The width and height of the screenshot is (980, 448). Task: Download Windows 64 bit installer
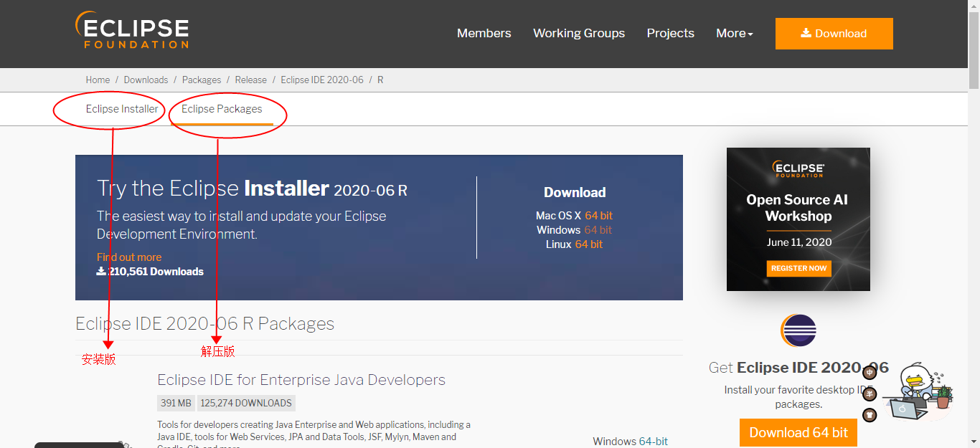(x=598, y=229)
